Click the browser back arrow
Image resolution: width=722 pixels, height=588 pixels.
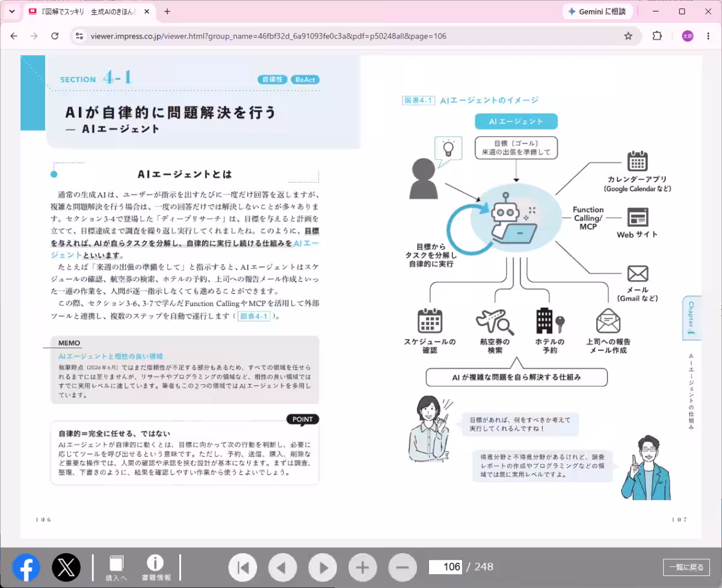[14, 36]
